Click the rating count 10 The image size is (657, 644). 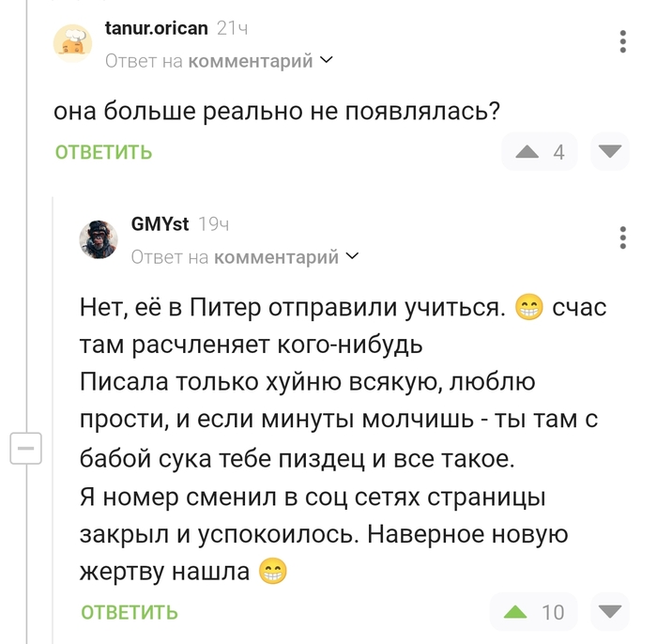pyautogui.click(x=553, y=612)
